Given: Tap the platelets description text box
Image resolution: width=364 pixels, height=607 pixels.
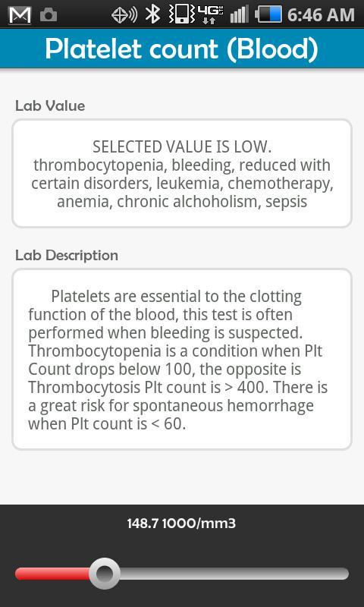Looking at the screenshot, I should pyautogui.click(x=182, y=359).
